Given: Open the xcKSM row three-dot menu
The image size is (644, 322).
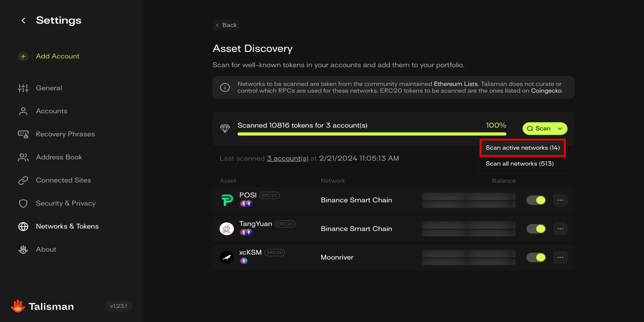Looking at the screenshot, I should [x=560, y=258].
